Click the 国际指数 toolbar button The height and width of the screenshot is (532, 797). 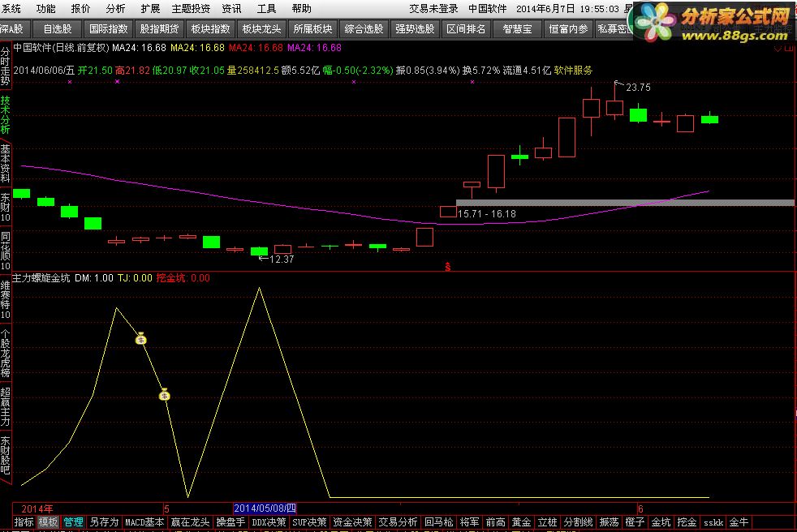tap(108, 29)
